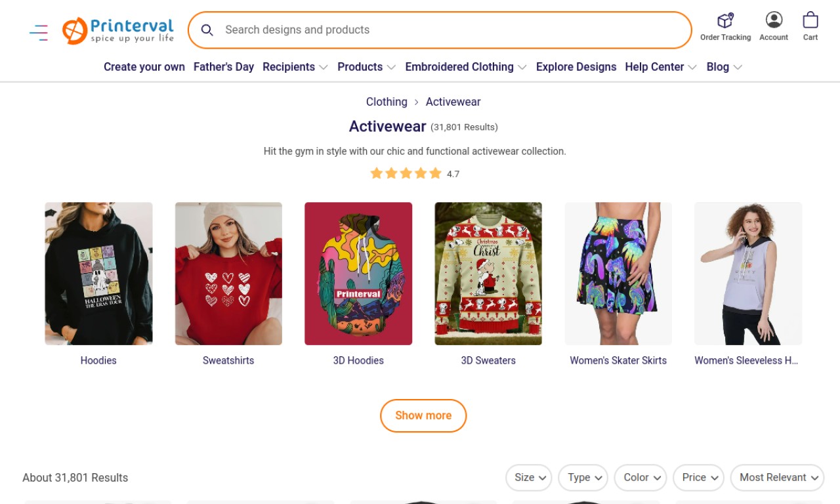
Task: Expand the Recipients menu
Action: [295, 67]
